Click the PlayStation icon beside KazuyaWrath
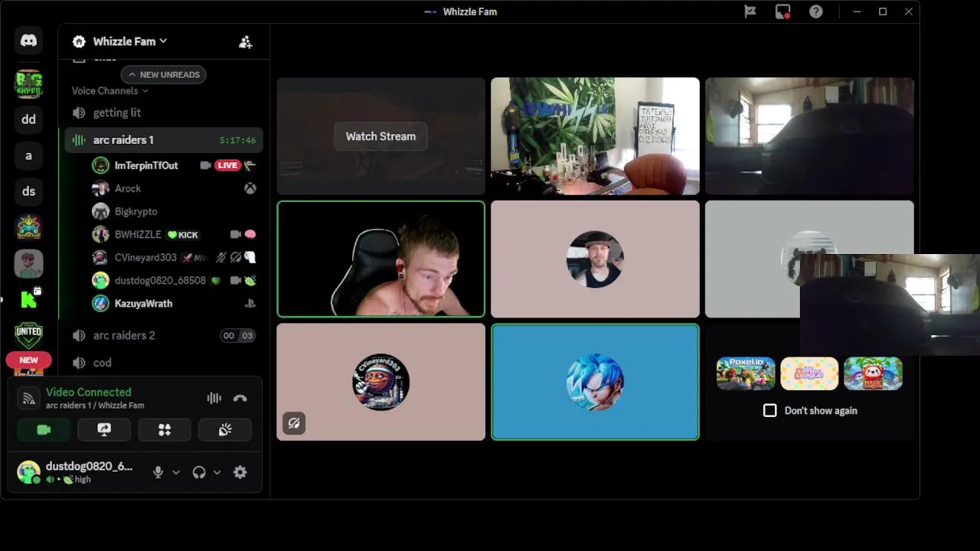 (250, 303)
